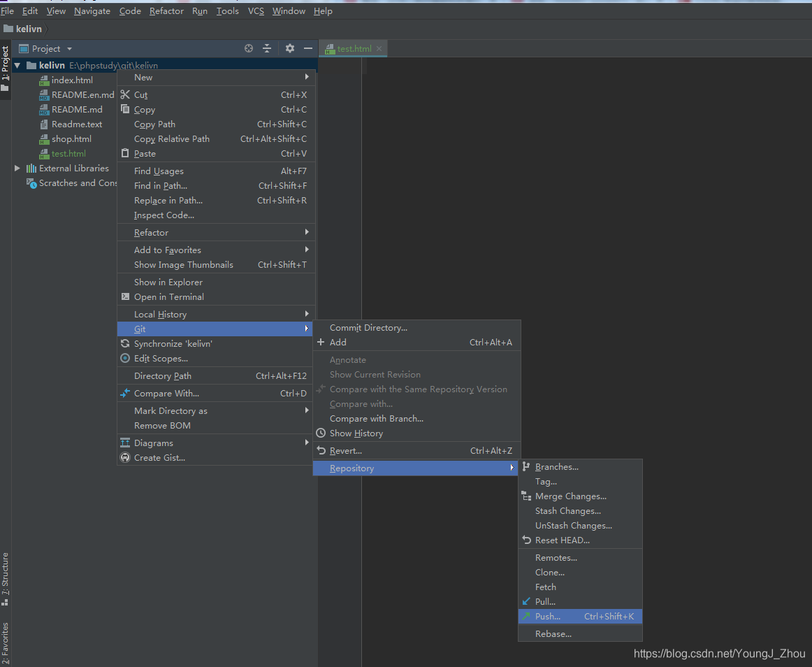Click the Reset HEAD icon
This screenshot has width=812, height=667.
(525, 540)
